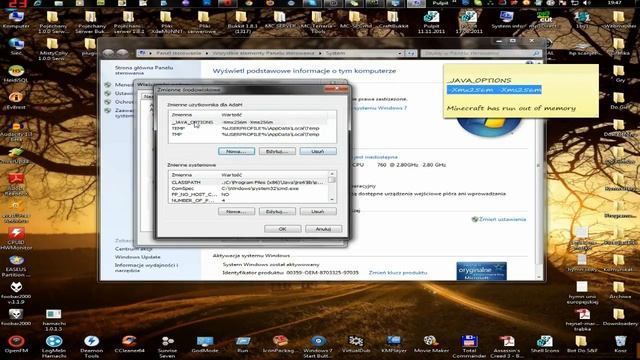Screen dimensions: 640x360
Task: Open Downloadery folder on desktop
Action: (619, 317)
